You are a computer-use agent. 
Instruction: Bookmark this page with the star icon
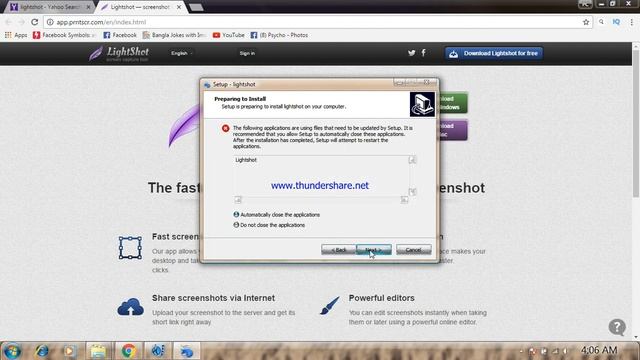(x=586, y=22)
